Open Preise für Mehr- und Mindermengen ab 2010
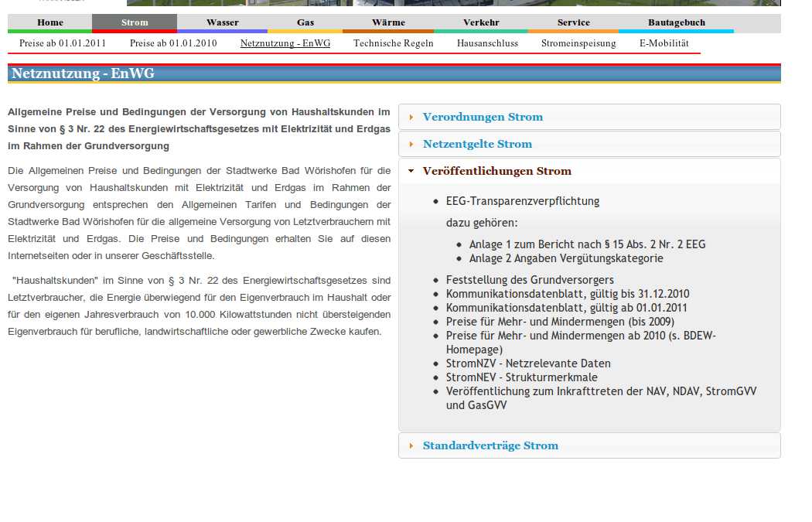Screen dimensions: 812x522 coord(581,343)
